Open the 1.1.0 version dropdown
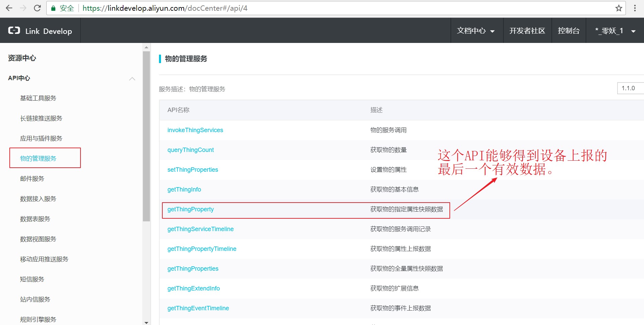 [x=631, y=88]
